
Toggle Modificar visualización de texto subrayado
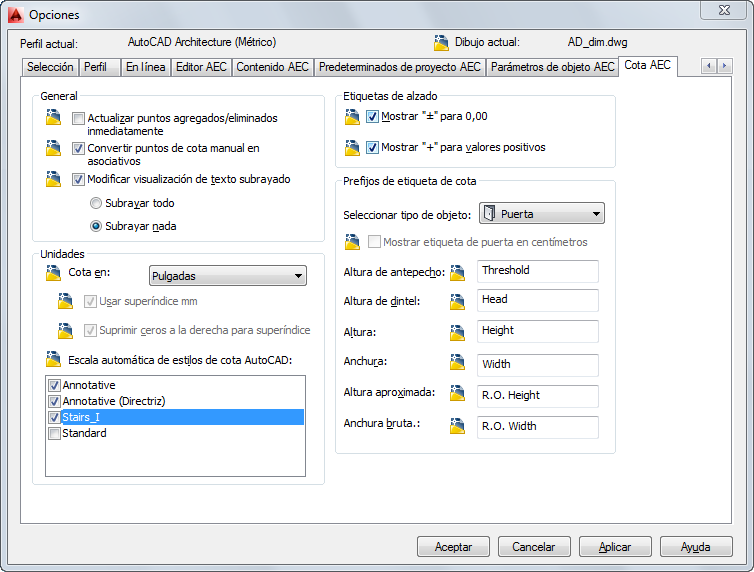[78, 180]
